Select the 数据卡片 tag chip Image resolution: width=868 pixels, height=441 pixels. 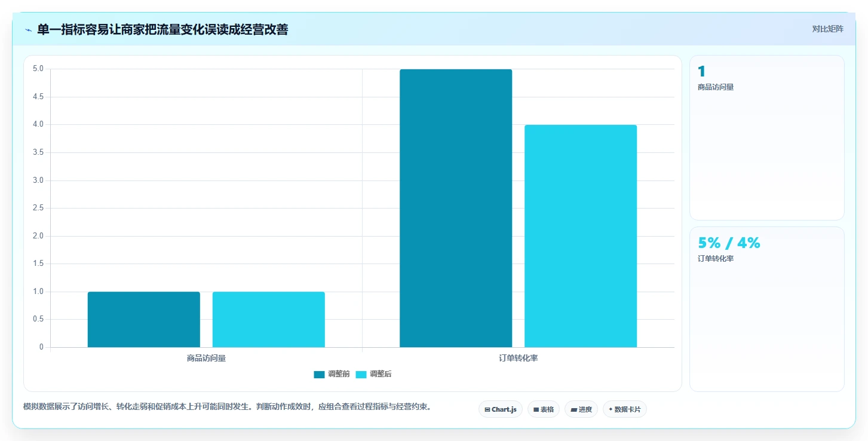(x=625, y=409)
